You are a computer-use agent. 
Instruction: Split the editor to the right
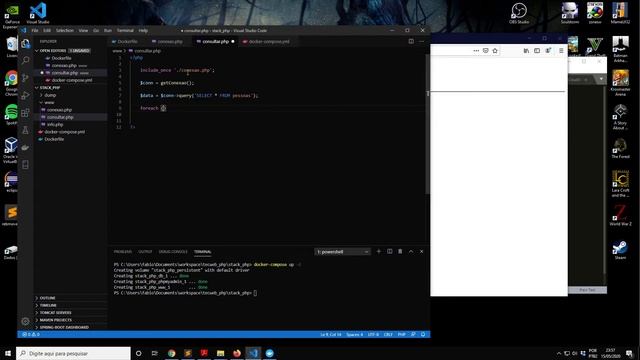pyautogui.click(x=411, y=41)
